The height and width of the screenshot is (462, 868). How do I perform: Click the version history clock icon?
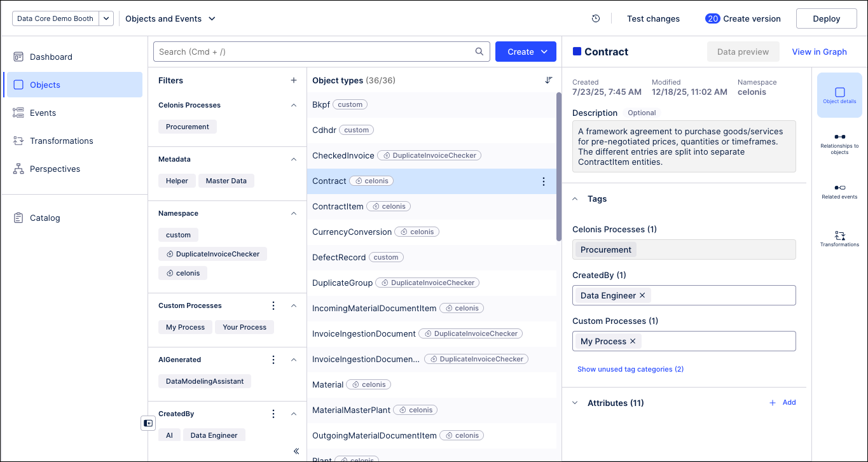pos(596,18)
